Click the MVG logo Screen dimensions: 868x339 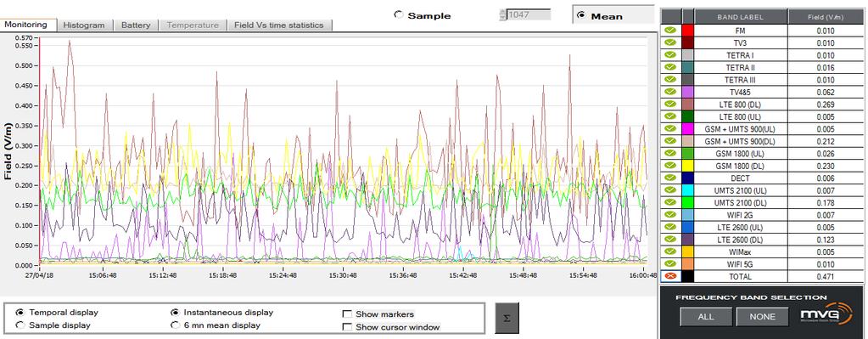[827, 314]
